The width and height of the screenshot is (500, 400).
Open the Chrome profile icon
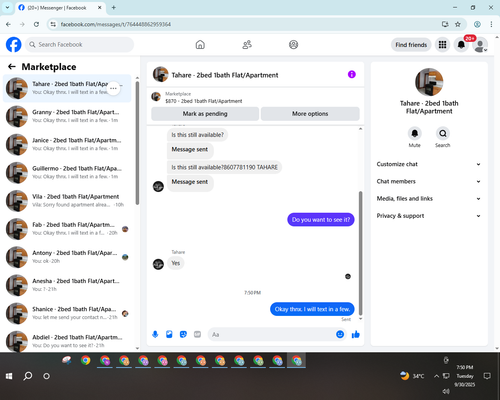click(x=477, y=24)
